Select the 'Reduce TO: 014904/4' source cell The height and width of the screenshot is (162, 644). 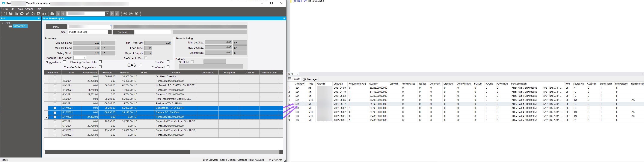point(176,113)
